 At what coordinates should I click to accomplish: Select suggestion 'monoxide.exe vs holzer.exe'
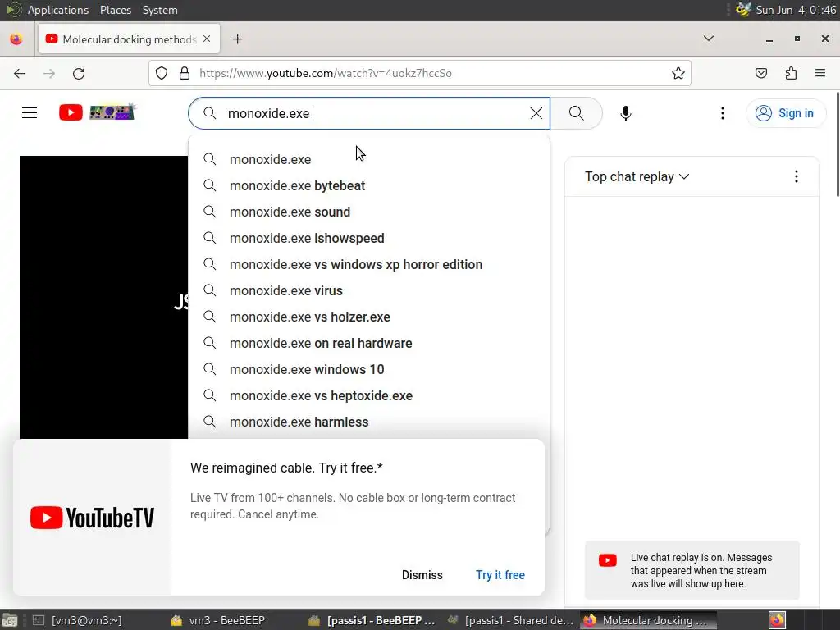tap(368, 317)
